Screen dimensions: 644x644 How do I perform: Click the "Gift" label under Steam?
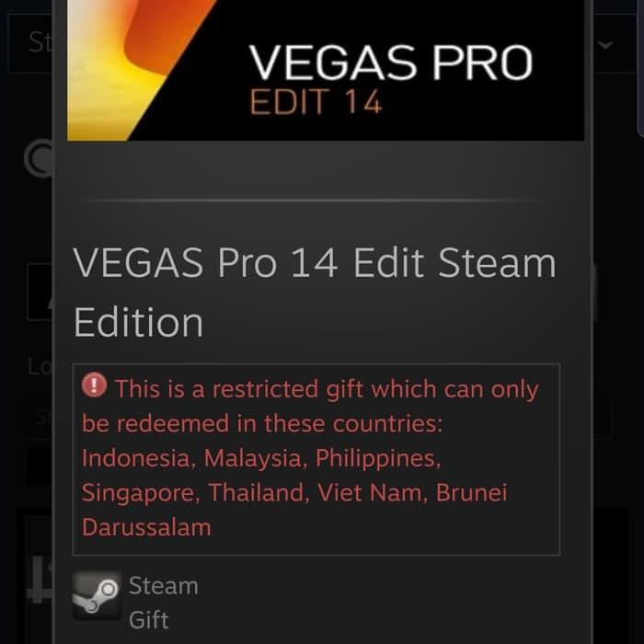pyautogui.click(x=149, y=620)
